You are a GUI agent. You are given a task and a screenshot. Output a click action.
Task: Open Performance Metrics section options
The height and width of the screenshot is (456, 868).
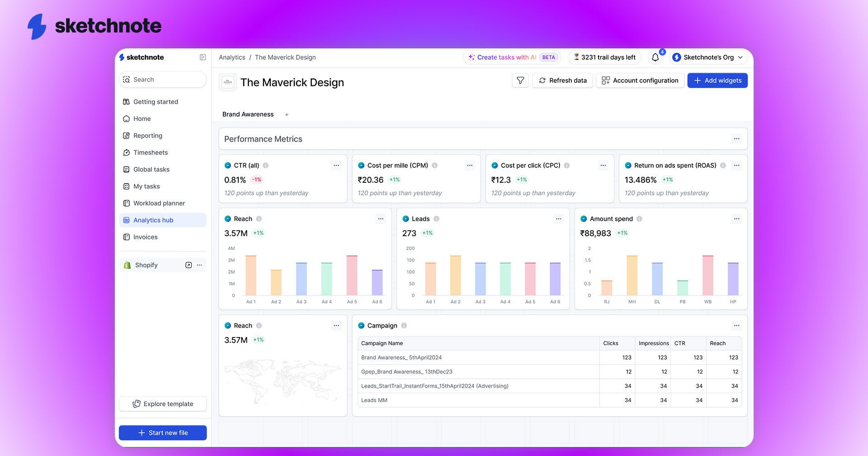737,139
